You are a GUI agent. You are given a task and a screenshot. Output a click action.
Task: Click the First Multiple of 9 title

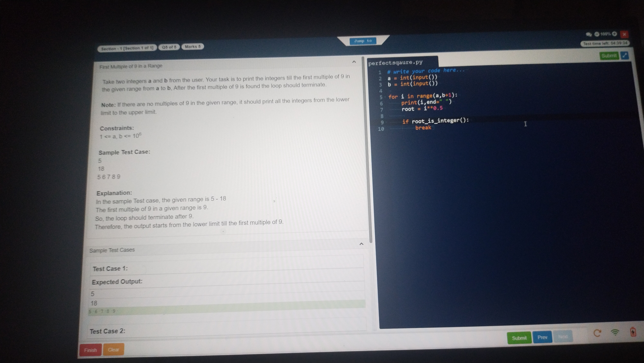(x=131, y=66)
